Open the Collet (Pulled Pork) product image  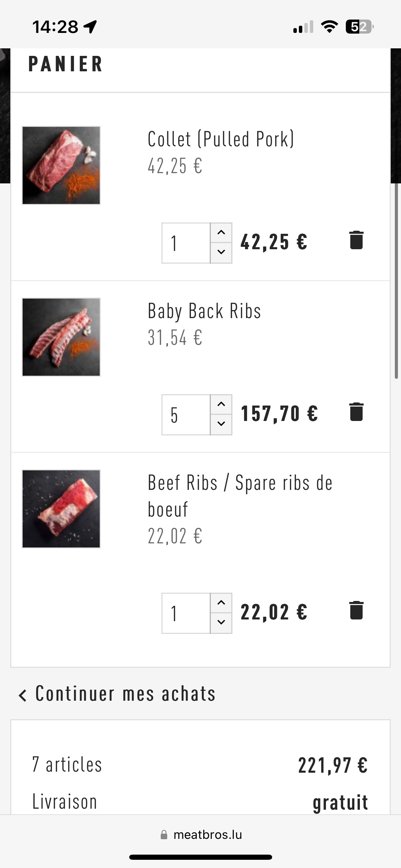[x=61, y=166]
